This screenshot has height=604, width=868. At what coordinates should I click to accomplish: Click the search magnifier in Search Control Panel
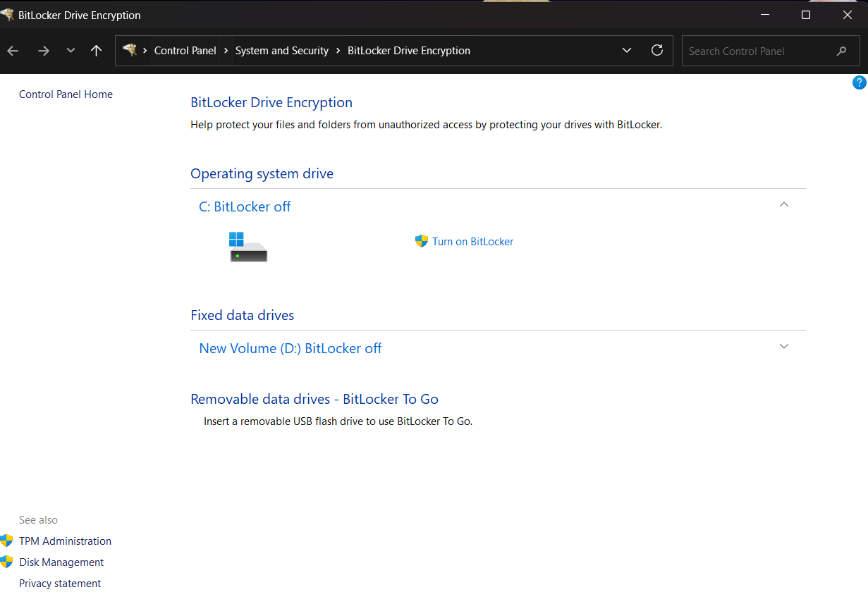click(x=841, y=51)
